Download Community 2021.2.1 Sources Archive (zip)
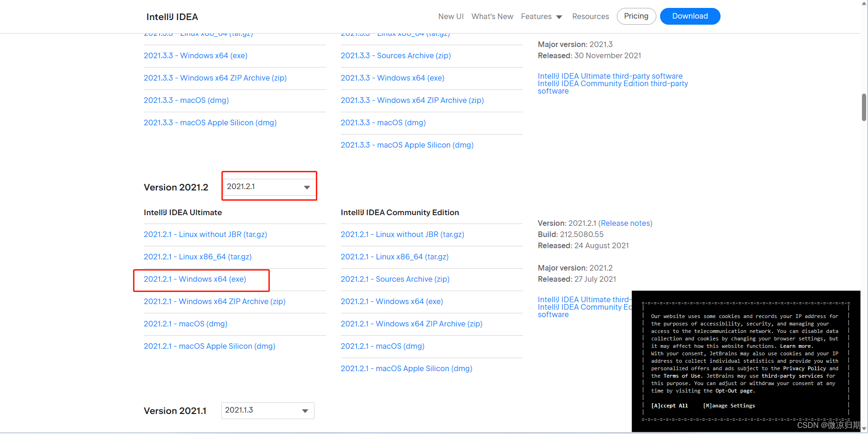Viewport: 868px width, 434px height. coord(395,279)
